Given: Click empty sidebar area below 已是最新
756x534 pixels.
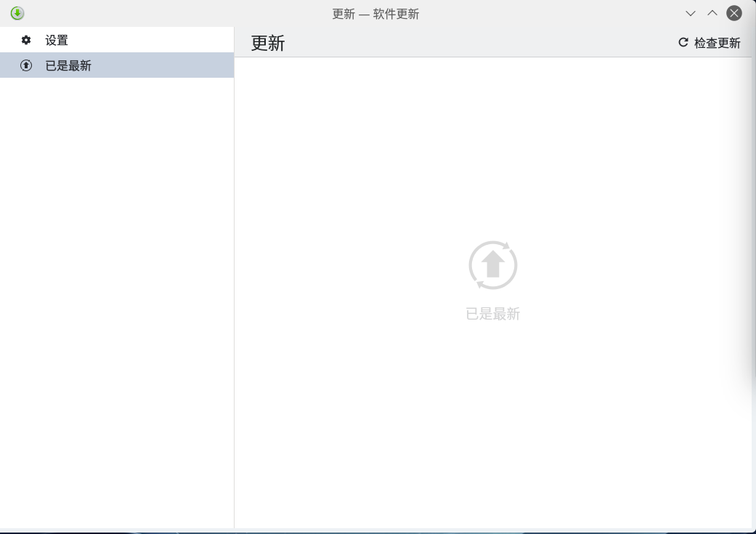Looking at the screenshot, I should (x=116, y=291).
